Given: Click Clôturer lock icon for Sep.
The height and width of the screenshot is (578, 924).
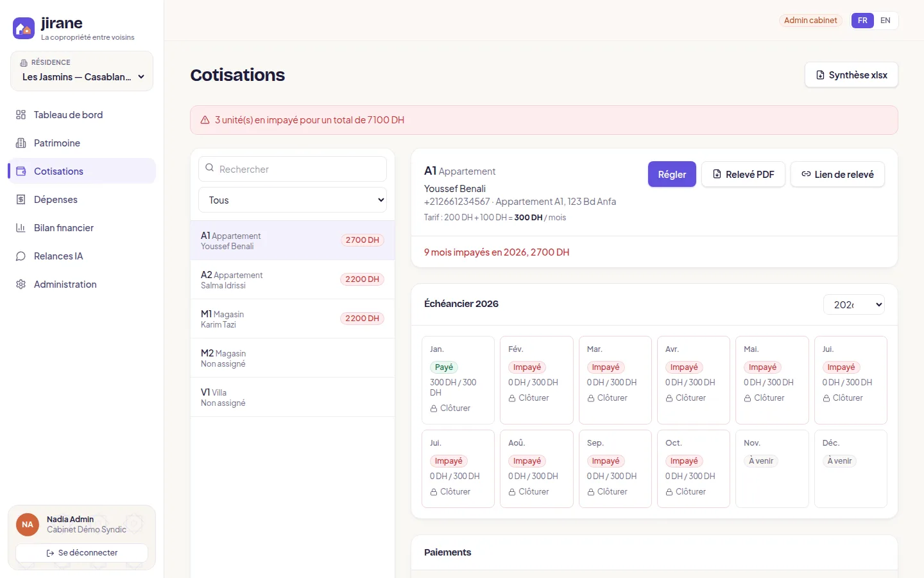Looking at the screenshot, I should 591,492.
